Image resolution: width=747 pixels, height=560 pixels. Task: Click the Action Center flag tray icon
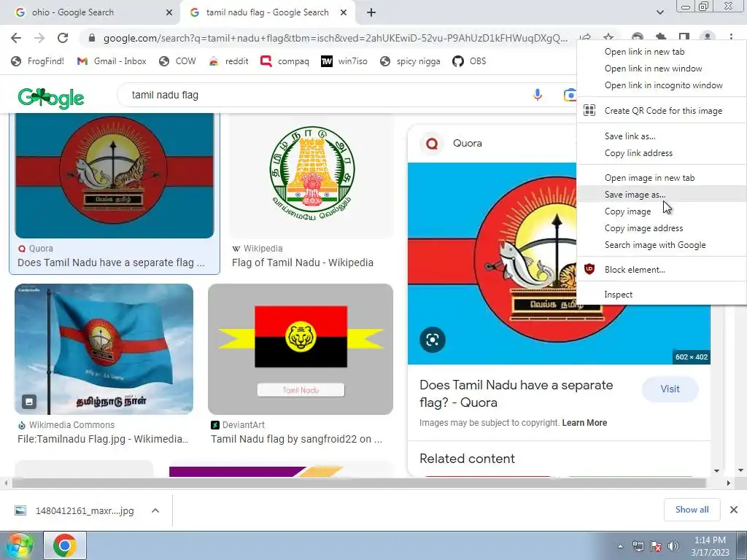click(656, 546)
